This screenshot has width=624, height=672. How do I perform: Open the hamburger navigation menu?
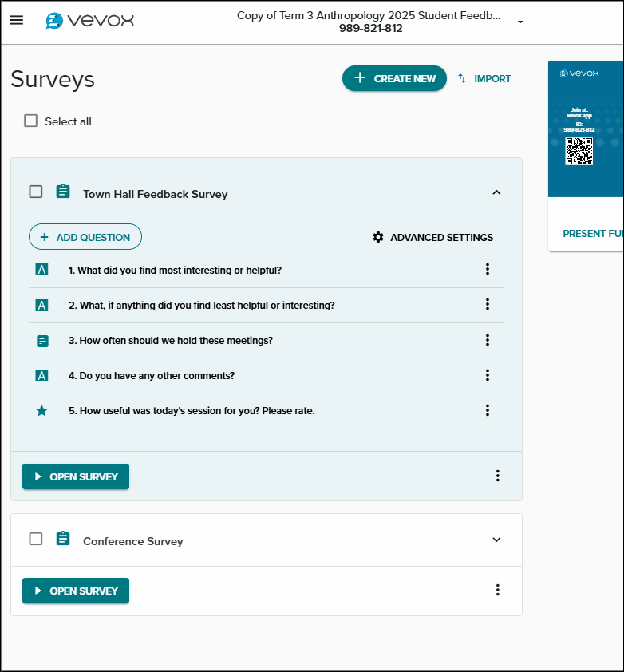point(17,20)
